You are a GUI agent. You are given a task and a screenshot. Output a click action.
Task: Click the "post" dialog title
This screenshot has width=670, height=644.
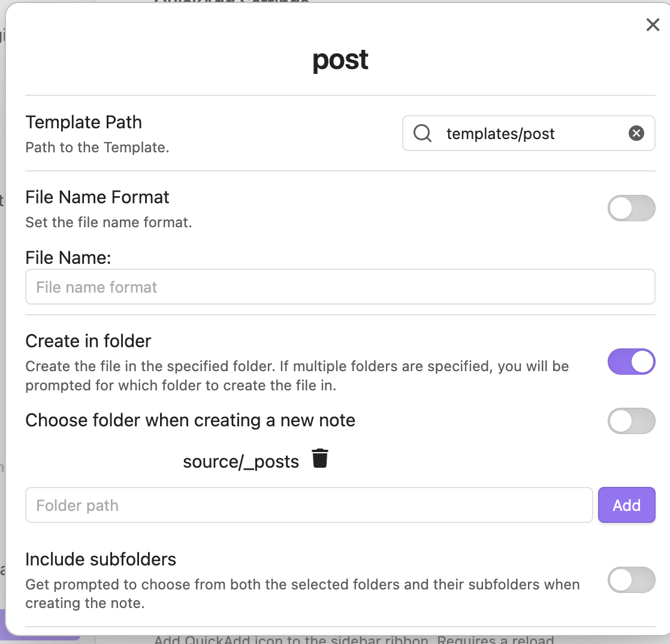(340, 60)
